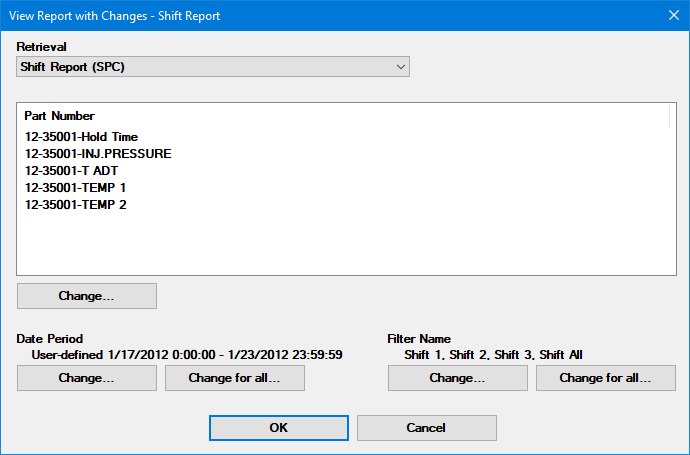Open the Retrieval dropdown arrow
Screen dimensions: 690x455
pos(400,66)
